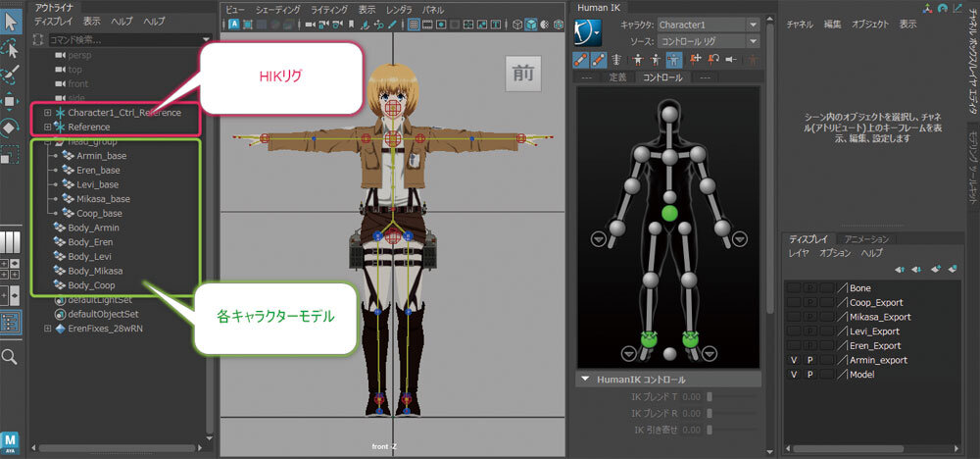Create layer from selected icon
Viewport: 980px width, 459px height.
tap(954, 270)
